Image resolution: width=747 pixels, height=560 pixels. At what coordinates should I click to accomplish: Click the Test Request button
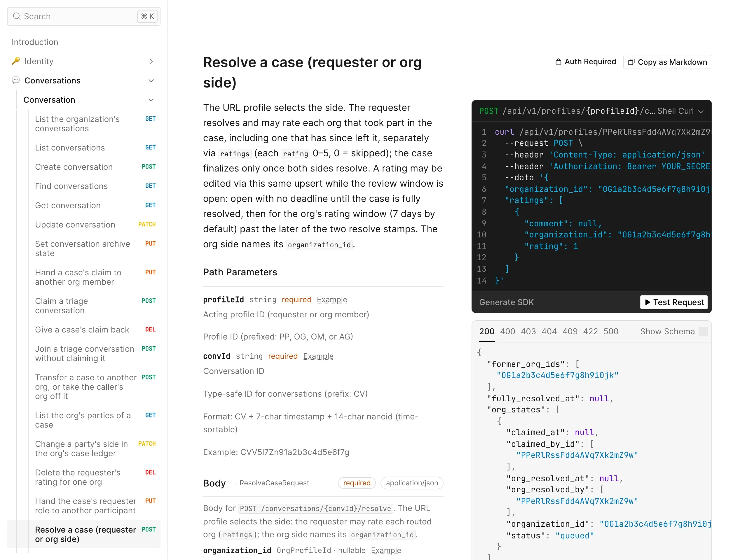[674, 302]
